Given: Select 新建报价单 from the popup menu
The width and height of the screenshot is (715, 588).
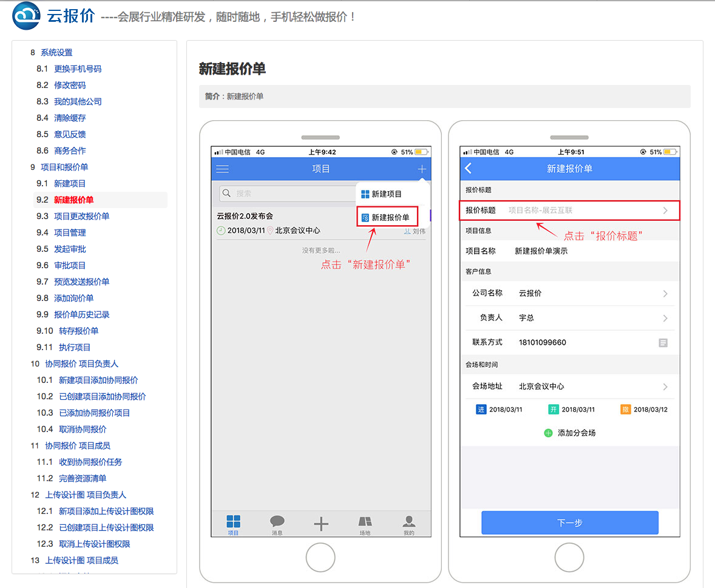Looking at the screenshot, I should point(387,217).
